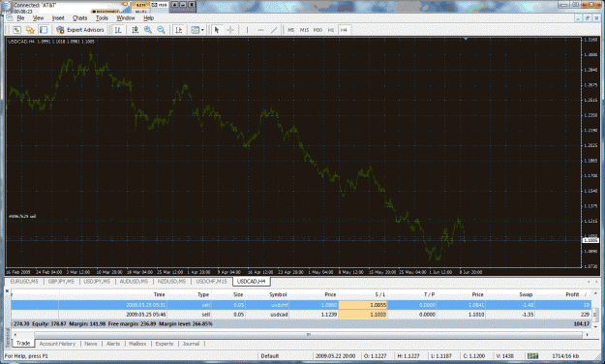Set timeframe to M5
This screenshot has width=605, height=364.
[x=291, y=30]
